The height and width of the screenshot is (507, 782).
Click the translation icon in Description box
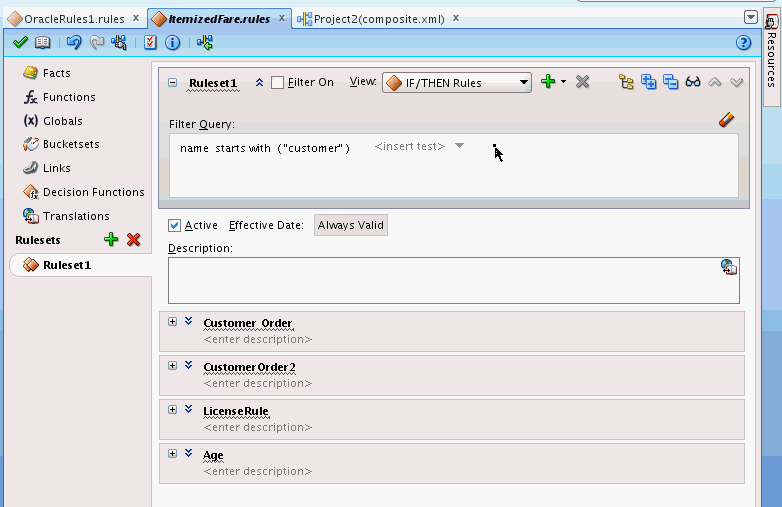(x=729, y=267)
